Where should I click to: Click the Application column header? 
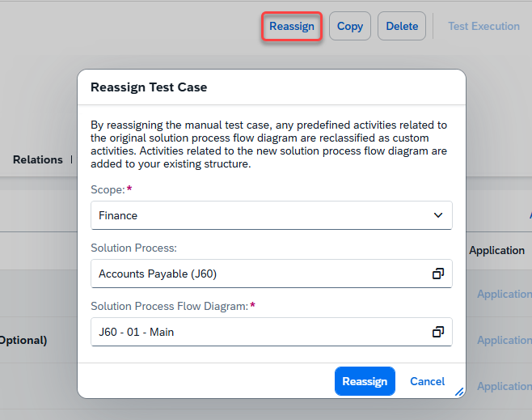coord(496,251)
